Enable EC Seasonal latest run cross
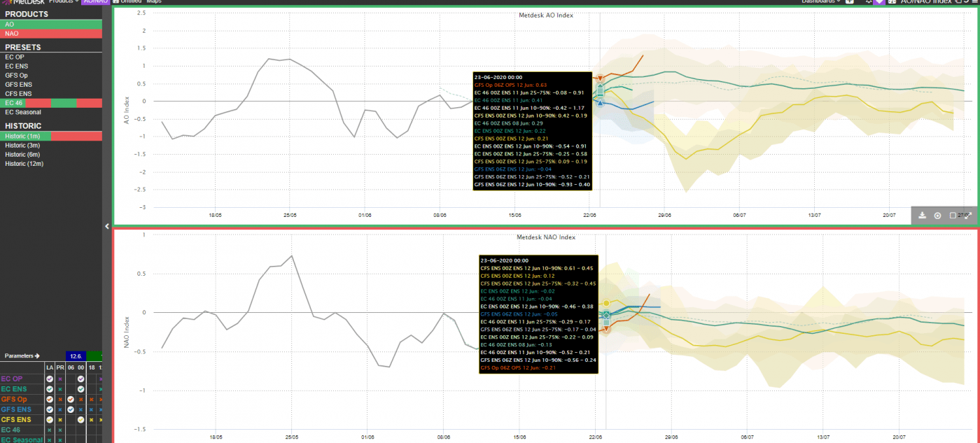Viewport: 980px width, 443px height. click(50, 440)
